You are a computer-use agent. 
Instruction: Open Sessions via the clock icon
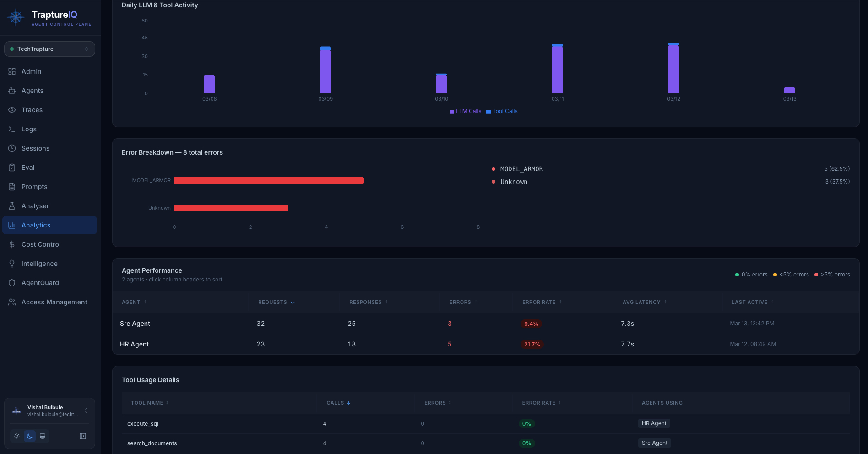click(x=12, y=148)
